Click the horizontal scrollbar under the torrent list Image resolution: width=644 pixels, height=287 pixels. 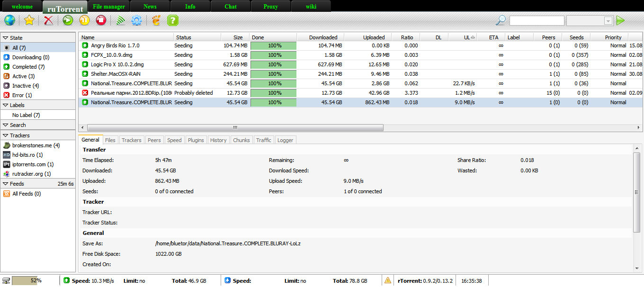click(235, 127)
